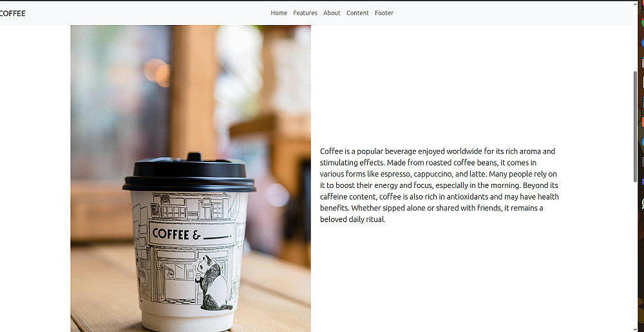
Task: Click the scrollbar track below the thumb
Action: point(636,254)
